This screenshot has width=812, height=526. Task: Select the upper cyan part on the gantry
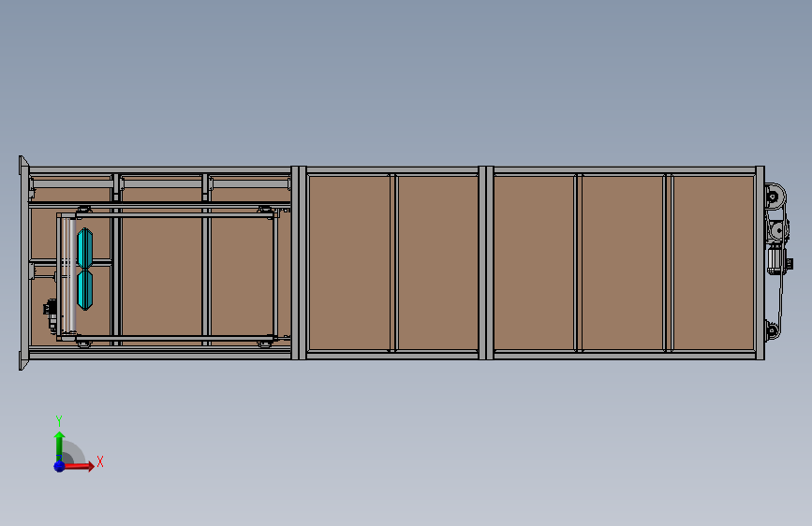point(85,248)
